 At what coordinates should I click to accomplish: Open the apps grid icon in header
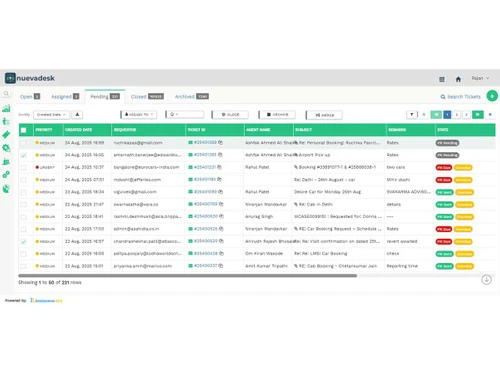tap(442, 79)
